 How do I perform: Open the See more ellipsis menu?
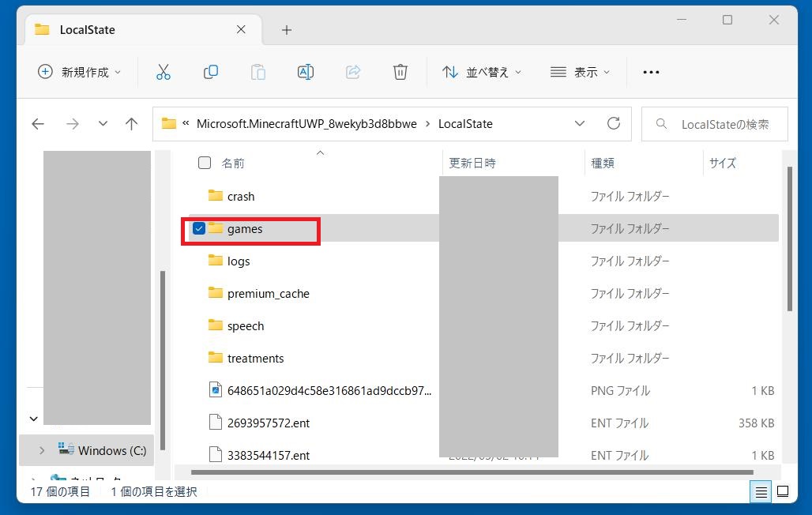651,72
